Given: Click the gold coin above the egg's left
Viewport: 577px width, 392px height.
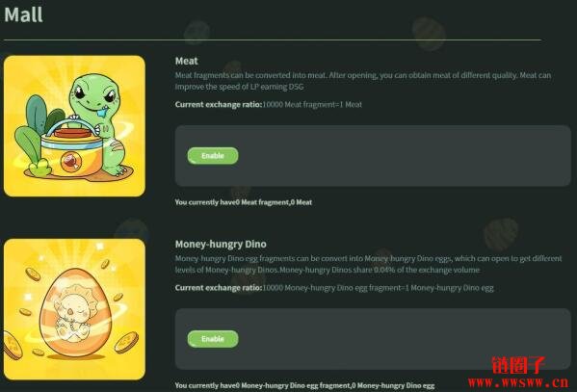Looking at the screenshot, I should [x=33, y=274].
